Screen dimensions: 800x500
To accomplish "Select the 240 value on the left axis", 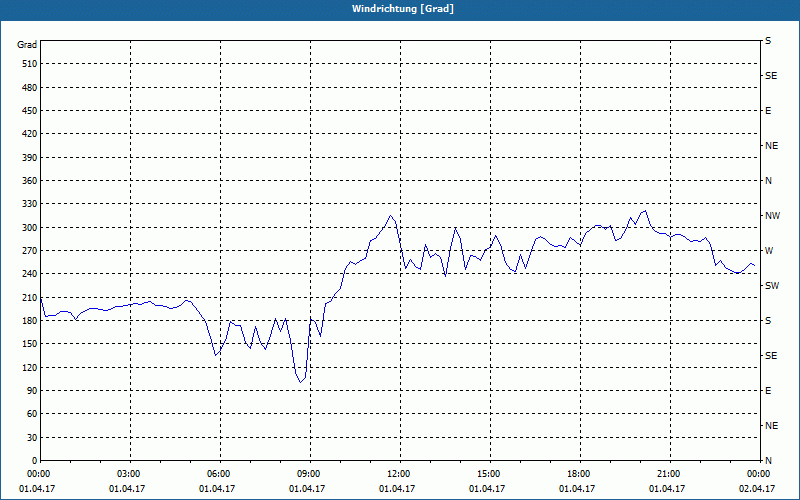I will [30, 274].
